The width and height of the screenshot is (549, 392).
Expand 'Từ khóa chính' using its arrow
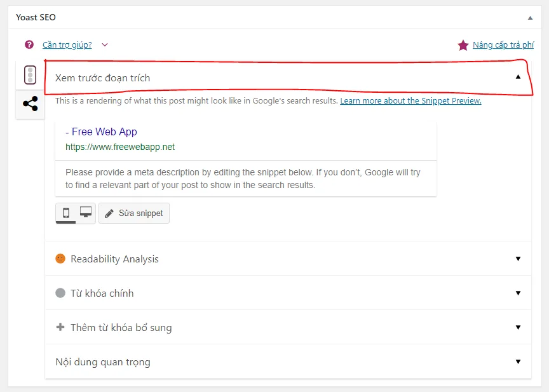(518, 293)
